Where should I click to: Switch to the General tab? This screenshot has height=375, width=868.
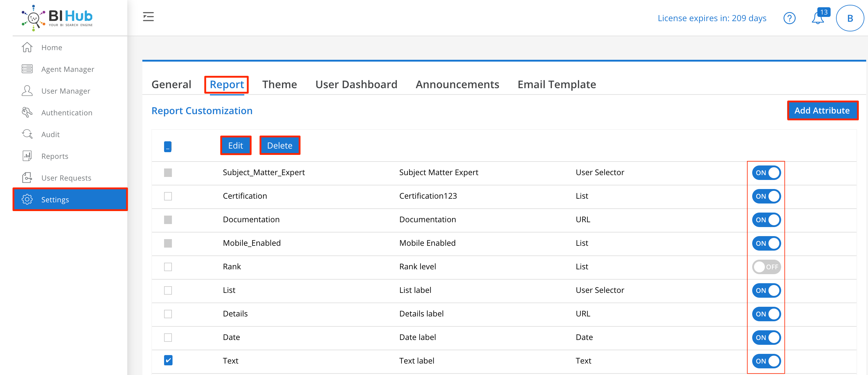pyautogui.click(x=171, y=84)
